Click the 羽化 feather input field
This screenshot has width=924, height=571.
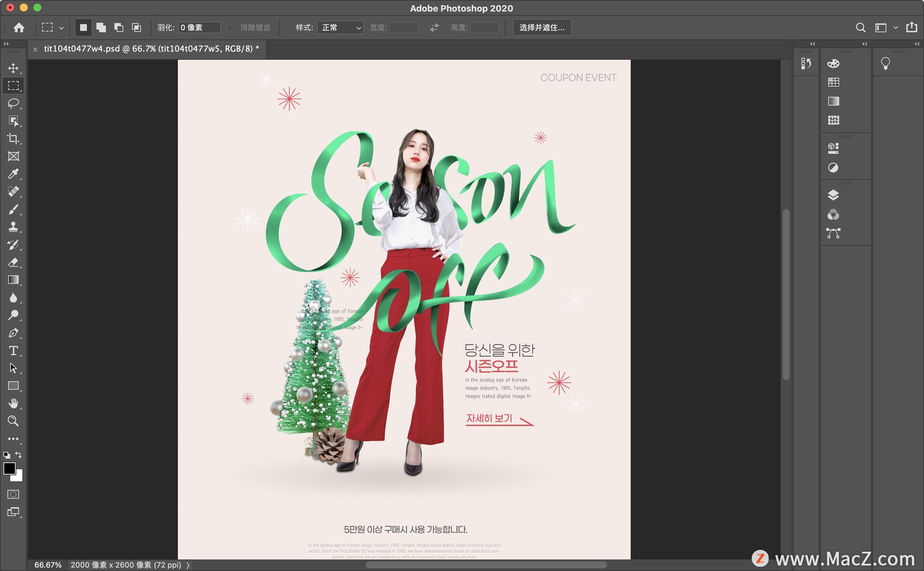199,27
